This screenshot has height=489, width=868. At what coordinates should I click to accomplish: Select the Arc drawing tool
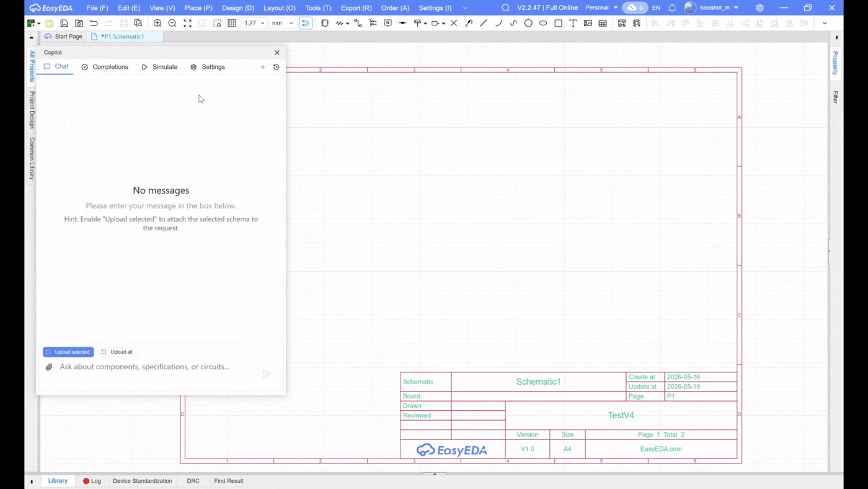[x=498, y=23]
